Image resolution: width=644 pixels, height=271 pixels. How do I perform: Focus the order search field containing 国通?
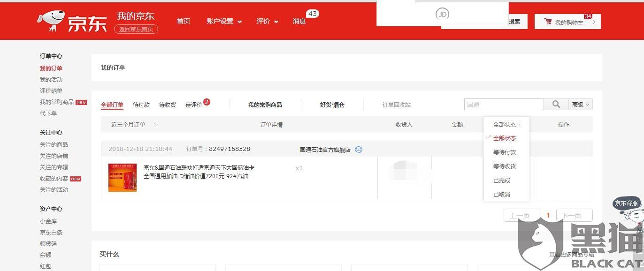[504, 105]
